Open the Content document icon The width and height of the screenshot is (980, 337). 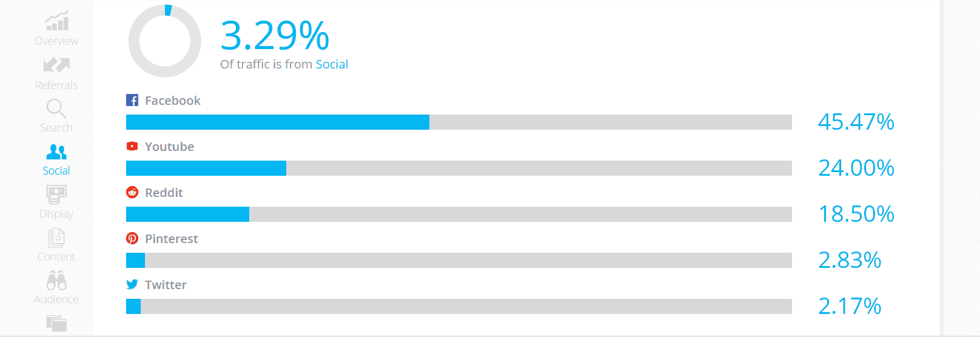(56, 238)
